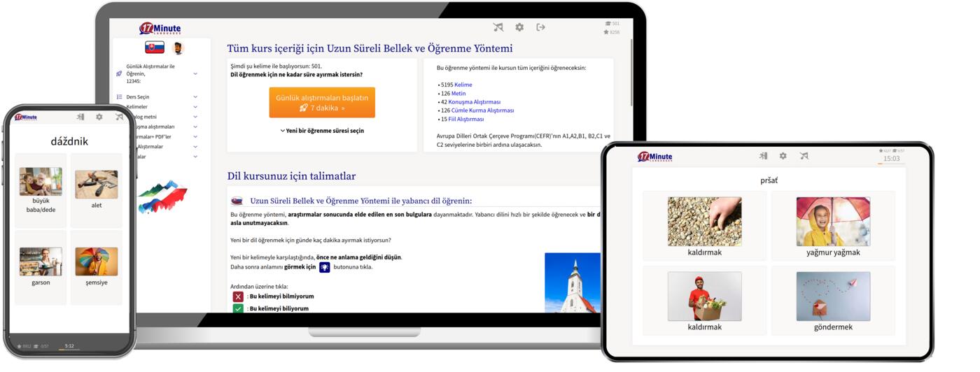Viewport: 980px width, 372px height.
Task: Click the church tower photo in instructions
Action: point(573,282)
